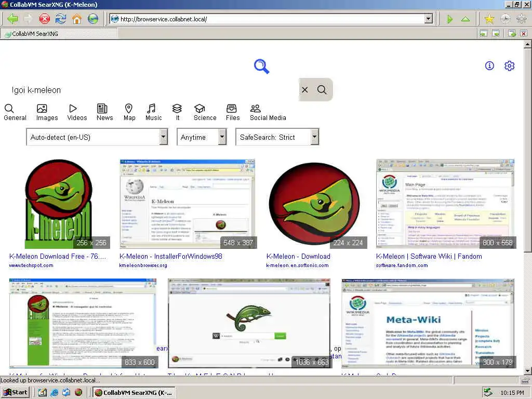Click the previous tab icon
The height and width of the screenshot is (399, 532).
coord(484,33)
